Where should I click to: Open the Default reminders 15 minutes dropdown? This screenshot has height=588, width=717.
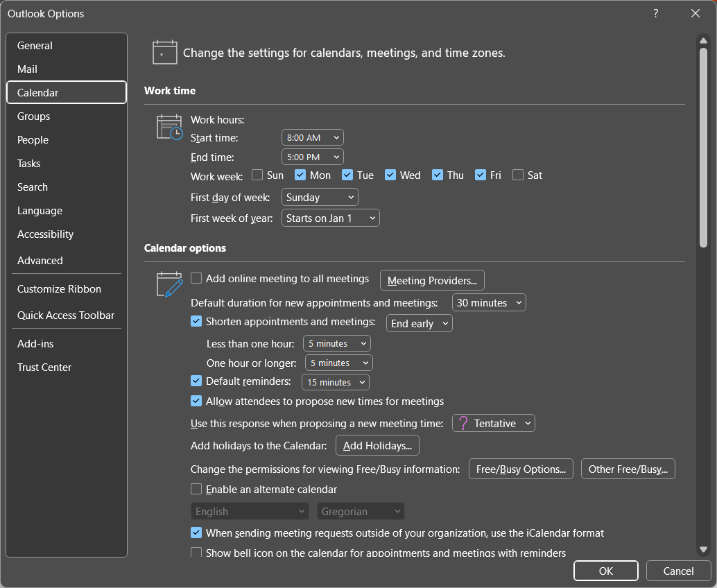[335, 382]
